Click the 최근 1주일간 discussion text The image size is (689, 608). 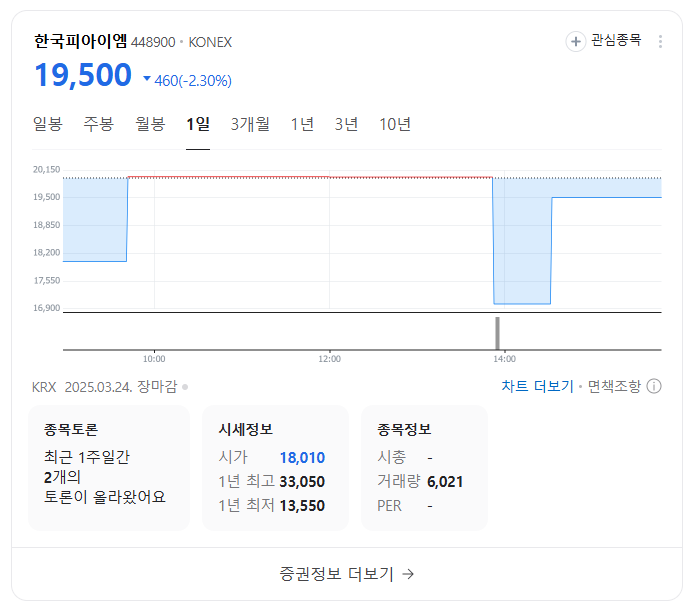point(87,457)
